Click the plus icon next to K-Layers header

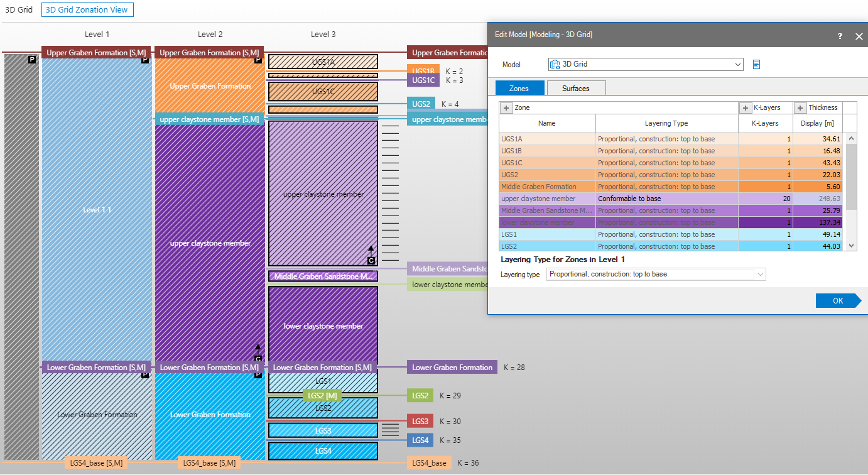point(746,108)
